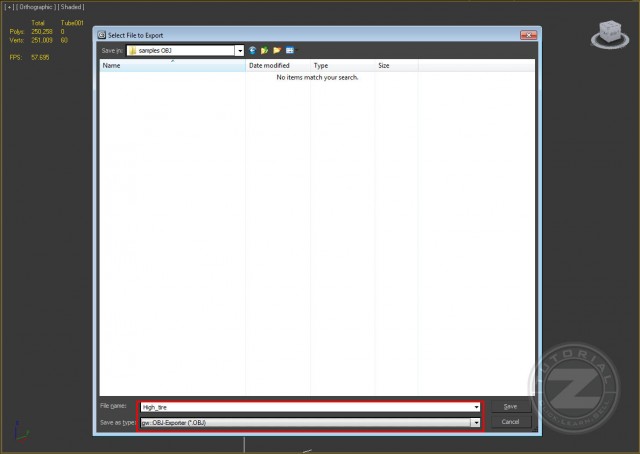Expand the Save as type dropdown
This screenshot has width=640, height=454.
coord(476,422)
